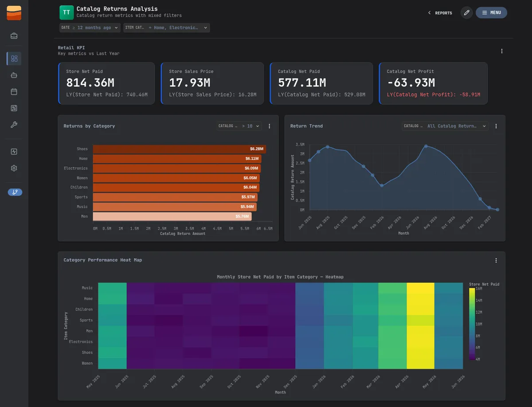This screenshot has height=407, width=532.
Task: Open Retail KPI three-dot menu
Action: click(x=502, y=51)
